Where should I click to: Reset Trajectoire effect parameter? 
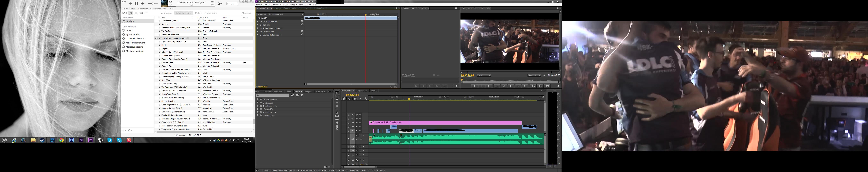[x=302, y=21]
